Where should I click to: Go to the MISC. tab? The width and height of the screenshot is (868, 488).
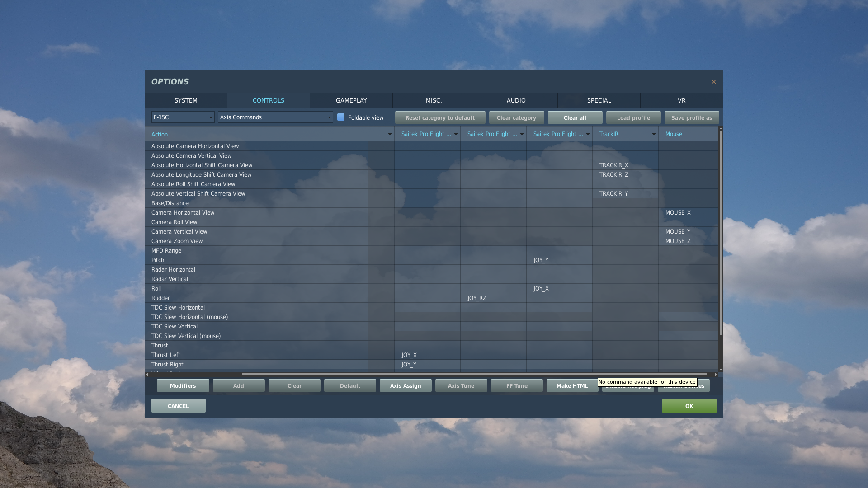tap(434, 100)
